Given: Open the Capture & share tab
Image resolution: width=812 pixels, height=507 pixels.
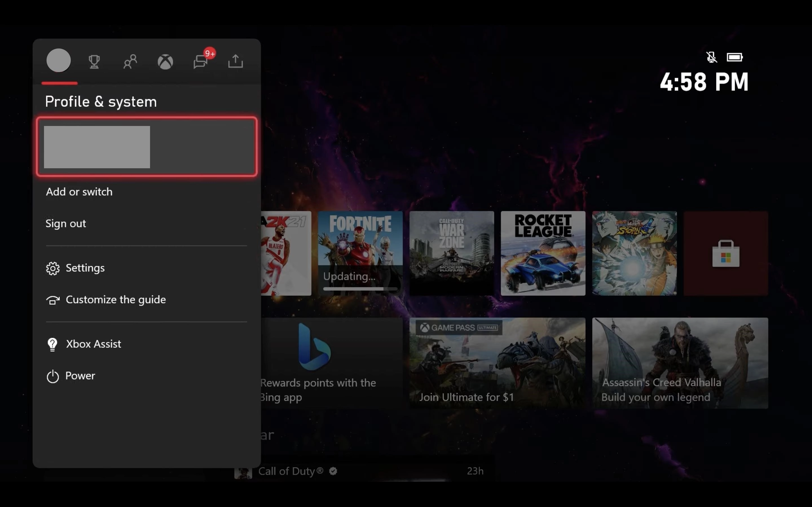Looking at the screenshot, I should tap(236, 61).
